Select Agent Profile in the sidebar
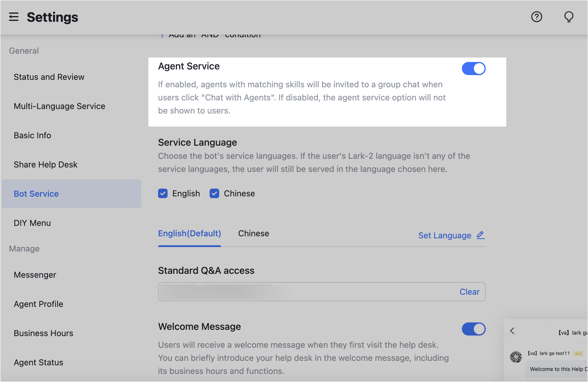This screenshot has height=382, width=588. [x=38, y=304]
